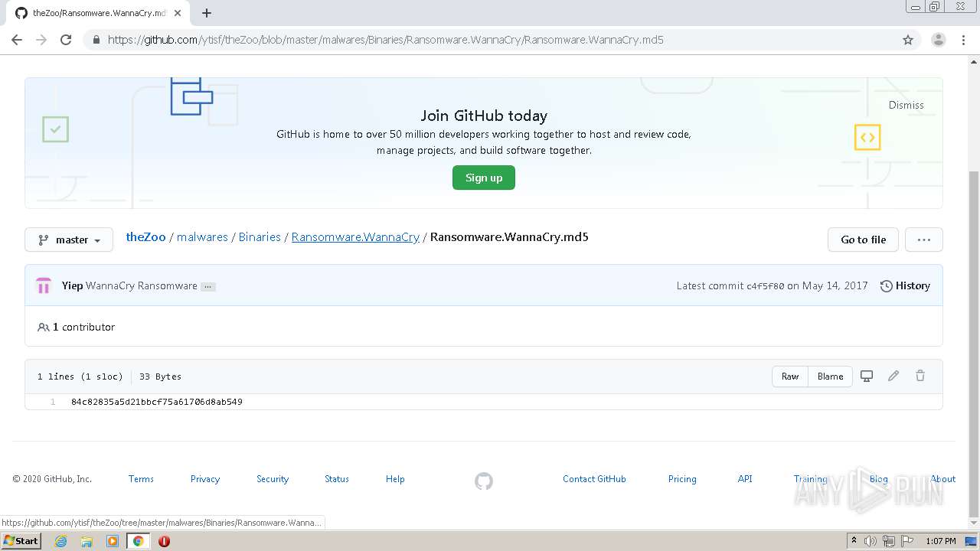Open file in GitHub Desktop icon
Image resolution: width=980 pixels, height=551 pixels.
(x=867, y=376)
